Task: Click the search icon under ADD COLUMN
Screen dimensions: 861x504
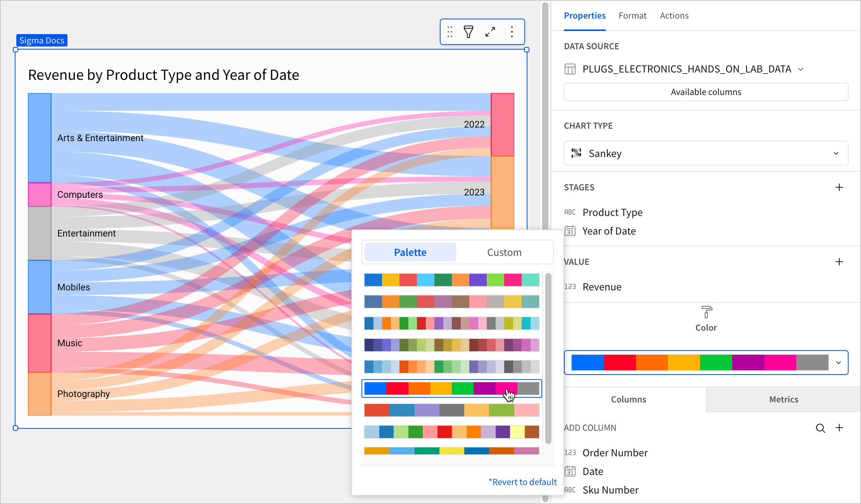Action: [820, 428]
